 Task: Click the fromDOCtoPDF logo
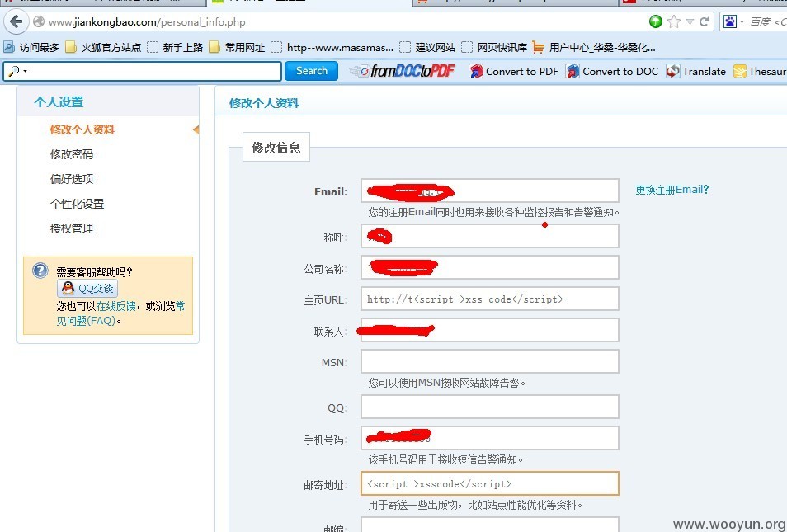pos(403,71)
